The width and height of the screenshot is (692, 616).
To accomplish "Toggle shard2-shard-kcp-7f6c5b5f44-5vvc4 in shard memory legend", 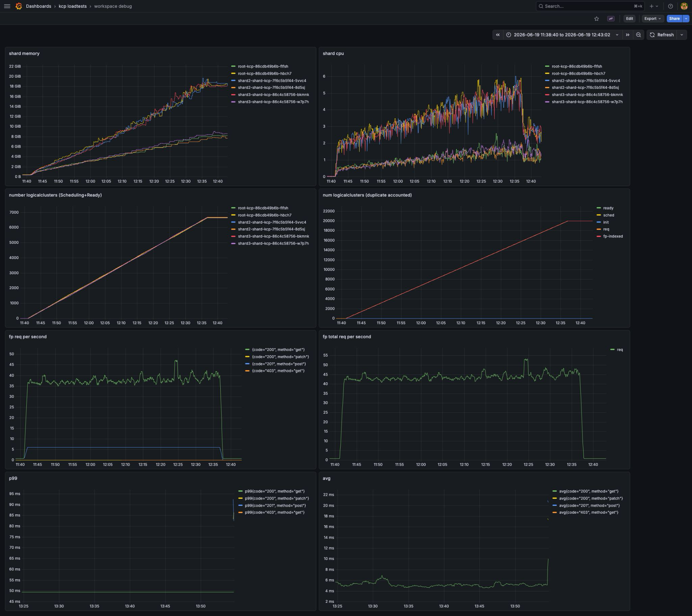I will coord(272,81).
